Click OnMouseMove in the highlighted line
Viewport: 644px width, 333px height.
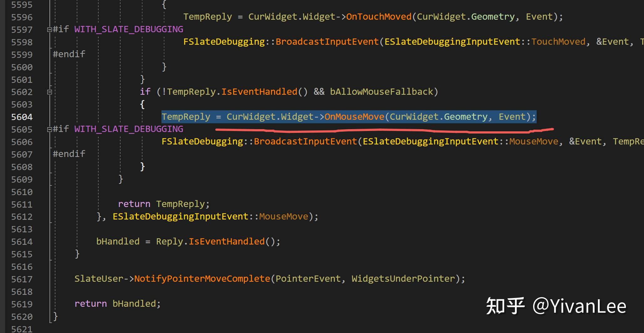click(354, 117)
